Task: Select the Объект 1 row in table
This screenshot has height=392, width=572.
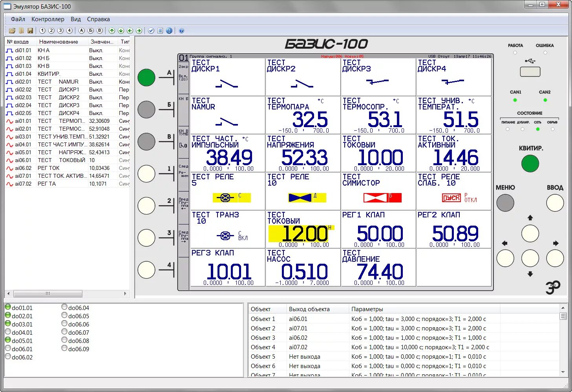Action: [x=404, y=319]
